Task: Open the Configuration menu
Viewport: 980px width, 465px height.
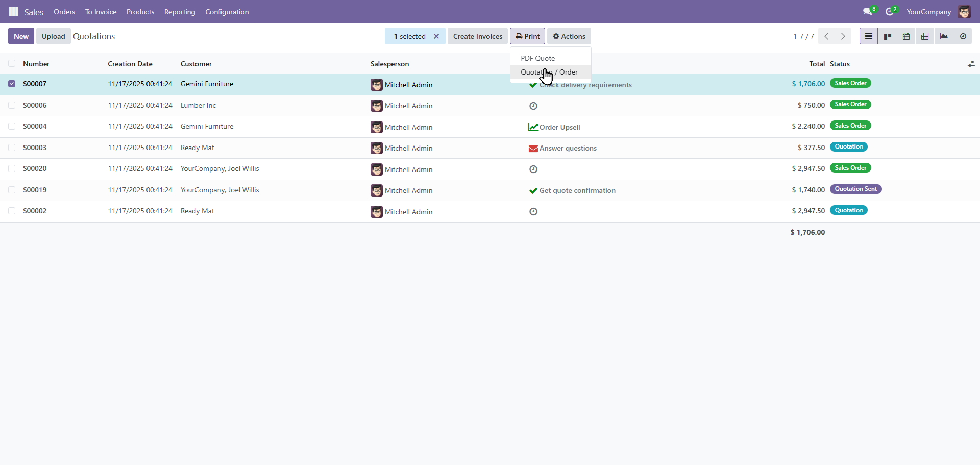Action: [x=227, y=12]
